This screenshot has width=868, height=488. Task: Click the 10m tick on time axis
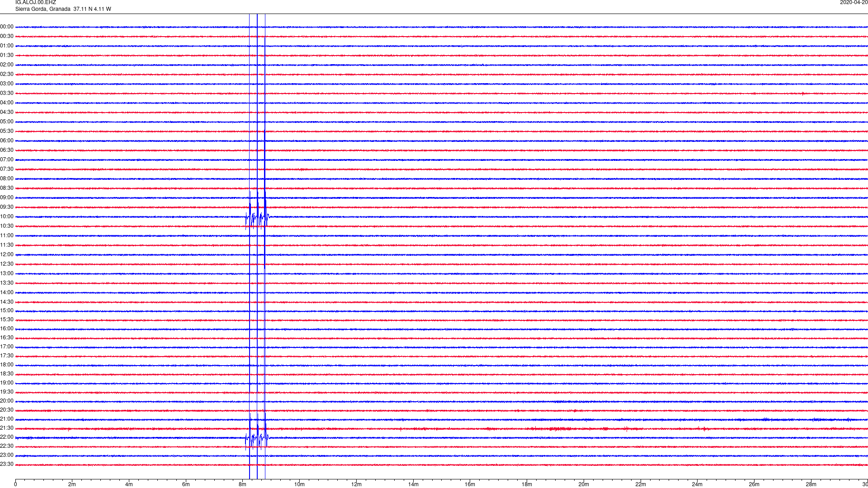click(x=300, y=484)
